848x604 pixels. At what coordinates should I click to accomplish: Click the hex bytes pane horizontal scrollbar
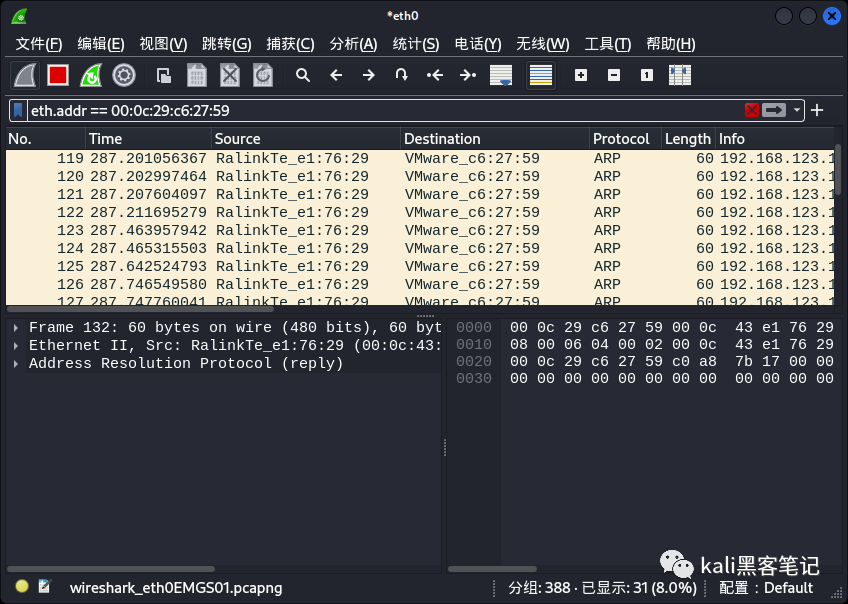point(492,569)
